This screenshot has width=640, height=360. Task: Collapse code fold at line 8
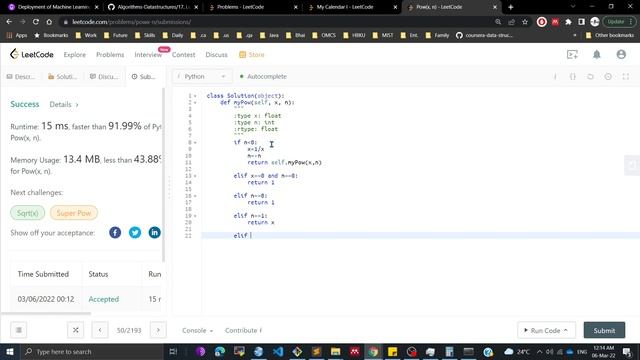[195, 142]
